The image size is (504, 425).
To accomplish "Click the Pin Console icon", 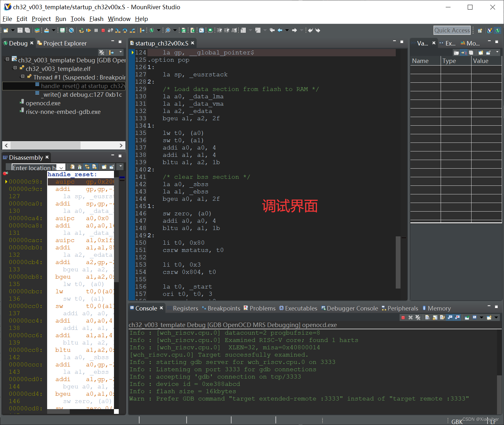I will coord(467,317).
